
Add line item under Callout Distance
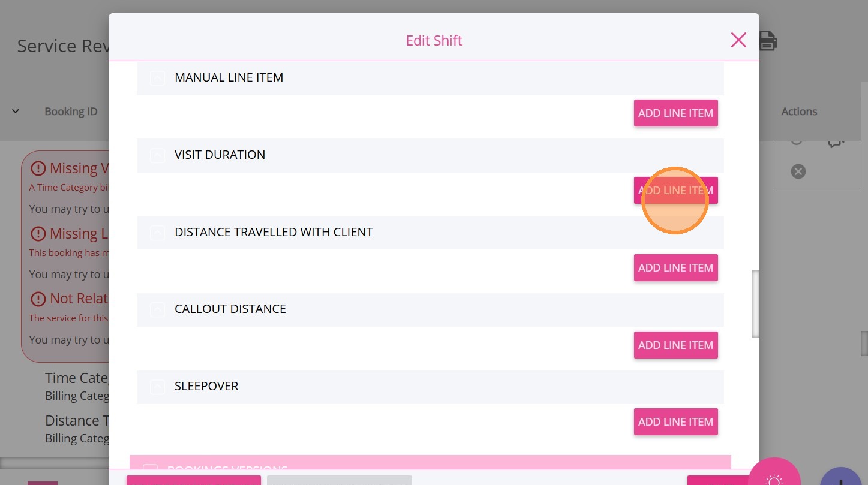[x=675, y=345]
